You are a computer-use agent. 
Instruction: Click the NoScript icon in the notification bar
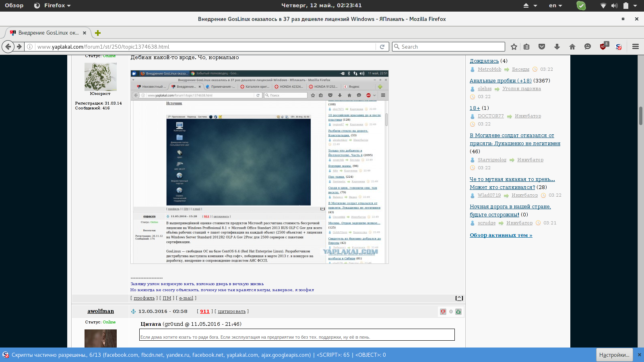(x=6, y=355)
